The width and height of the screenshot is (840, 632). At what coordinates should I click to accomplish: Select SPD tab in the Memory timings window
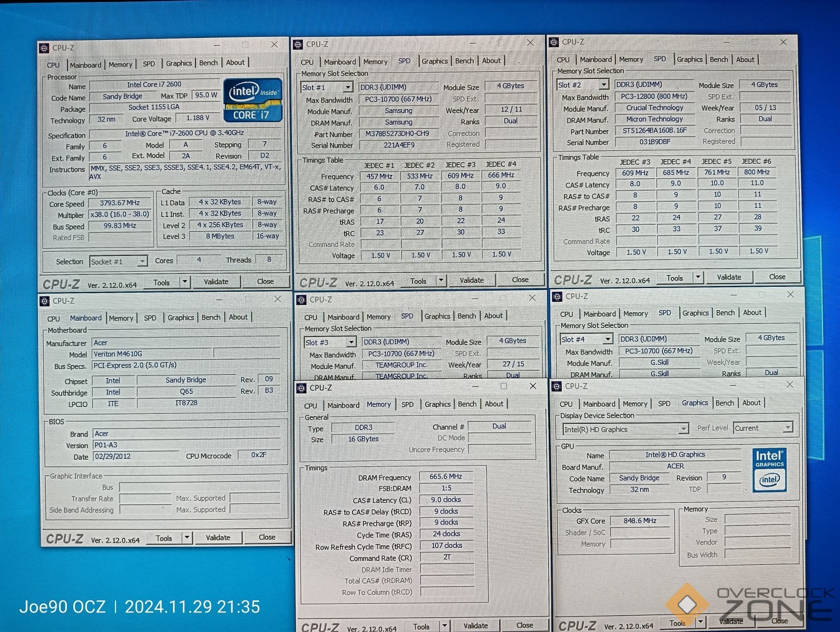(407, 404)
